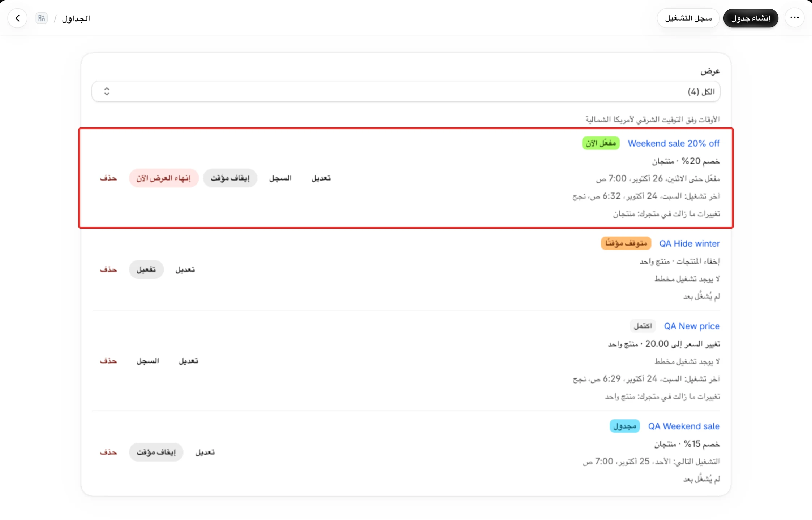Click تعديل for QA Hide winter
Viewport: 812px width, 520px height.
tap(185, 269)
